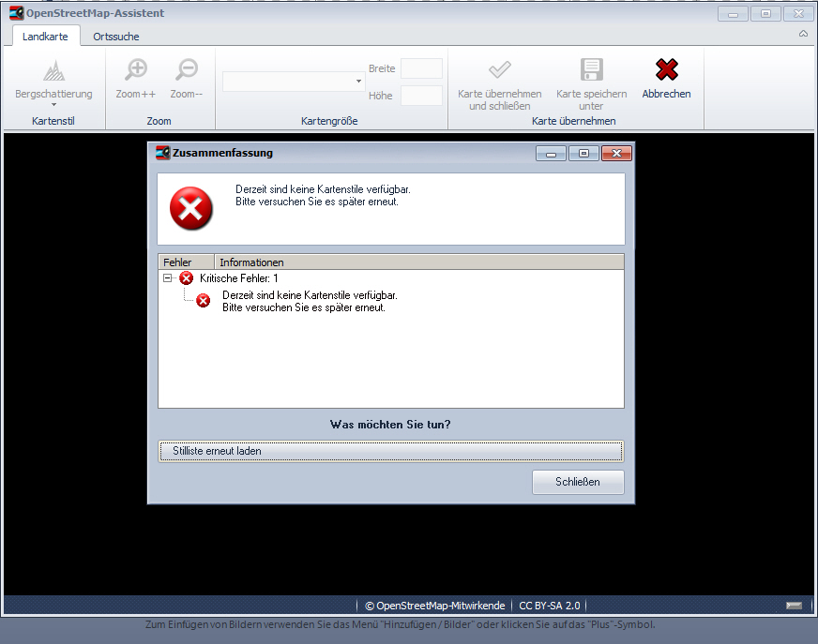The image size is (818, 644).
Task: Click the Zoom++ magnifier icon
Action: coord(136,70)
